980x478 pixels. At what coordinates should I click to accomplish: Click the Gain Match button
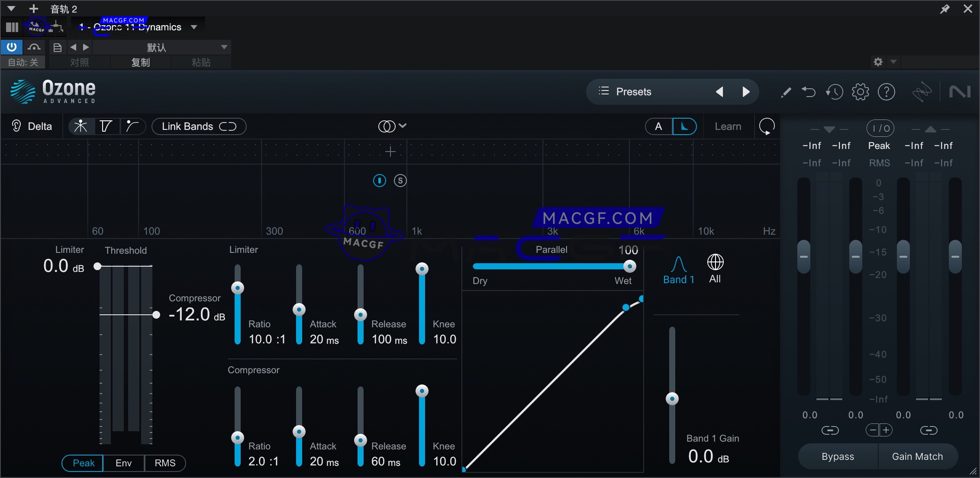click(x=918, y=456)
